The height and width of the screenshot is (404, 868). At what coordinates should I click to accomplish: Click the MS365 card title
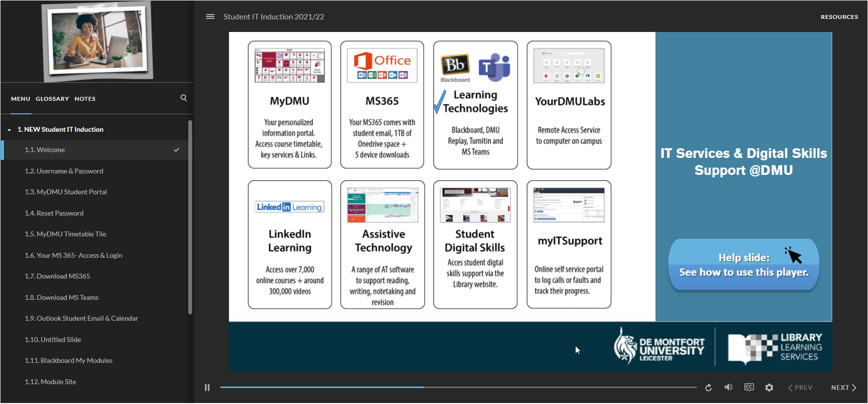(x=382, y=101)
